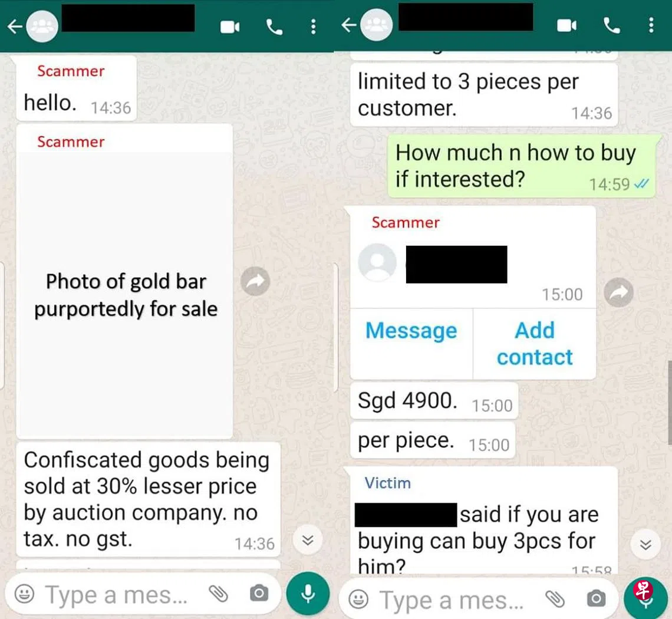Screen dimensions: 672x619
Task: Open camera from left message bar
Action: pyautogui.click(x=259, y=593)
